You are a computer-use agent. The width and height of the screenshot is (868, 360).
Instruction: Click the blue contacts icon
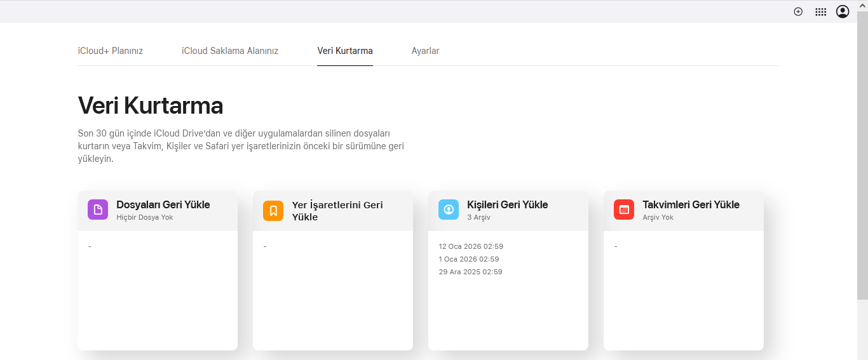tap(449, 210)
